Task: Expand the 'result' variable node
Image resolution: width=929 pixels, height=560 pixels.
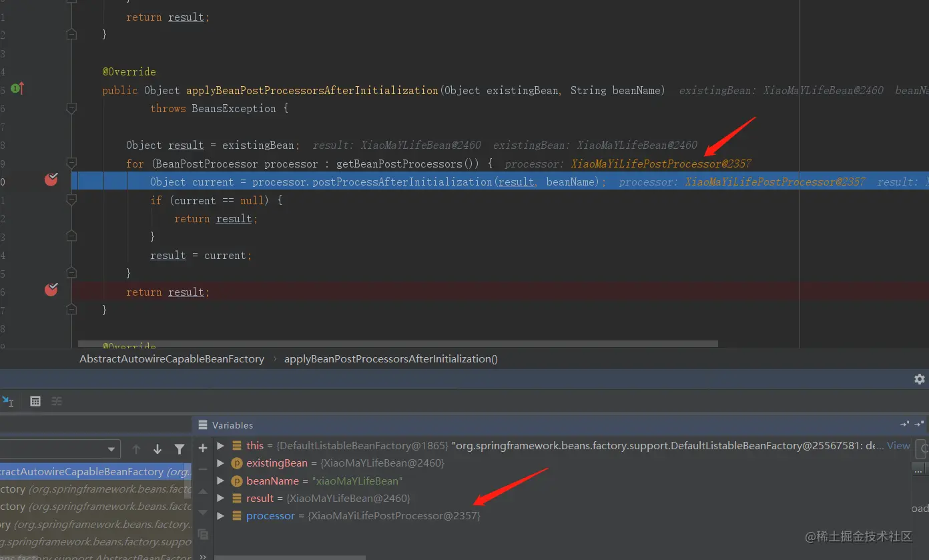Action: [x=220, y=498]
